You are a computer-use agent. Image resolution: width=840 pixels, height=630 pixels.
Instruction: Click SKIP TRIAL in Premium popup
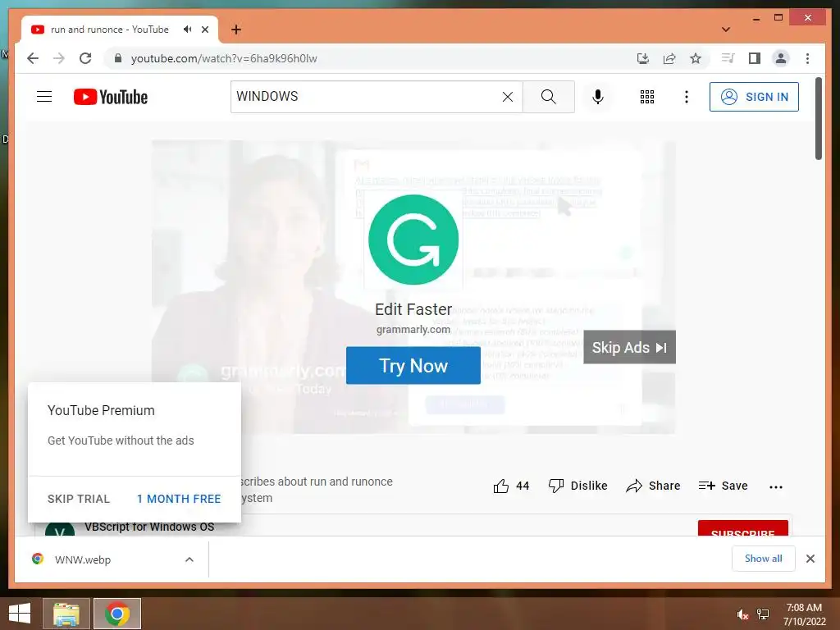78,499
